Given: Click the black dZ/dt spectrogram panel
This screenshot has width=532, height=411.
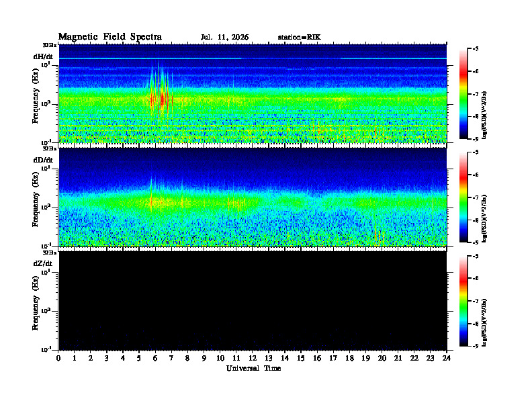Looking at the screenshot, I should pyautogui.click(x=253, y=301).
